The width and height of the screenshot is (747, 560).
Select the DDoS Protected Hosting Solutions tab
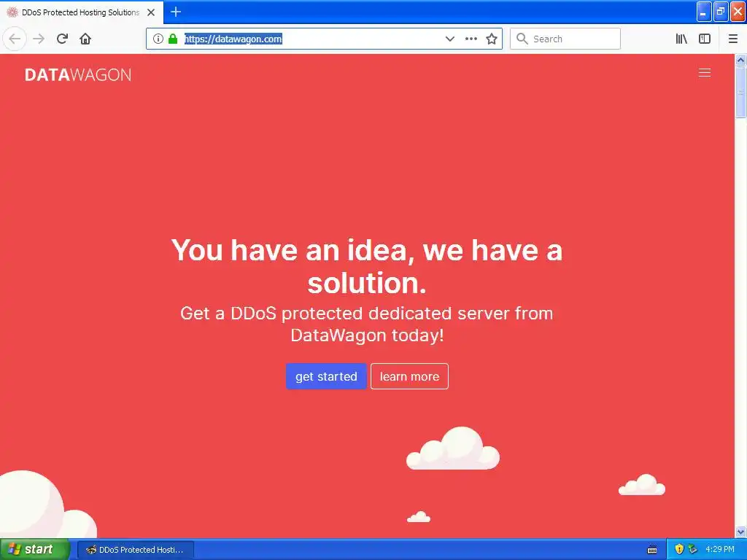(82, 12)
